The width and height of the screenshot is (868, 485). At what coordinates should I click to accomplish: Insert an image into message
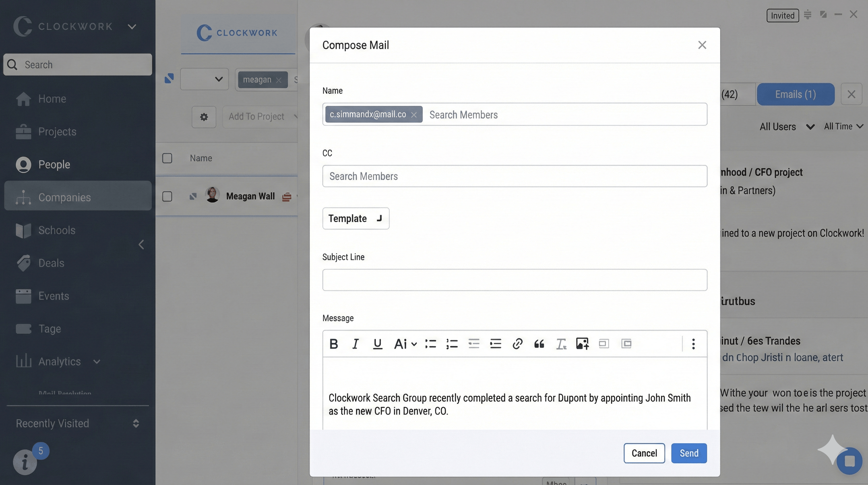pyautogui.click(x=582, y=344)
